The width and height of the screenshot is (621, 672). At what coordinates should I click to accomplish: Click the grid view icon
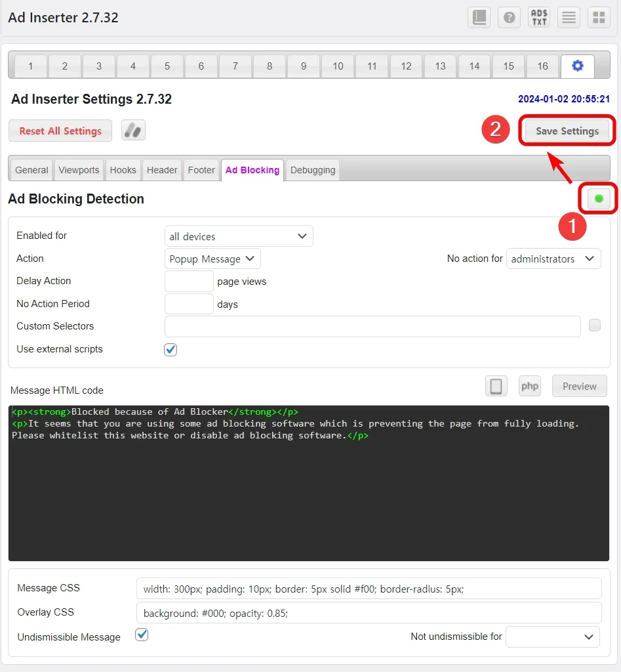[x=599, y=18]
